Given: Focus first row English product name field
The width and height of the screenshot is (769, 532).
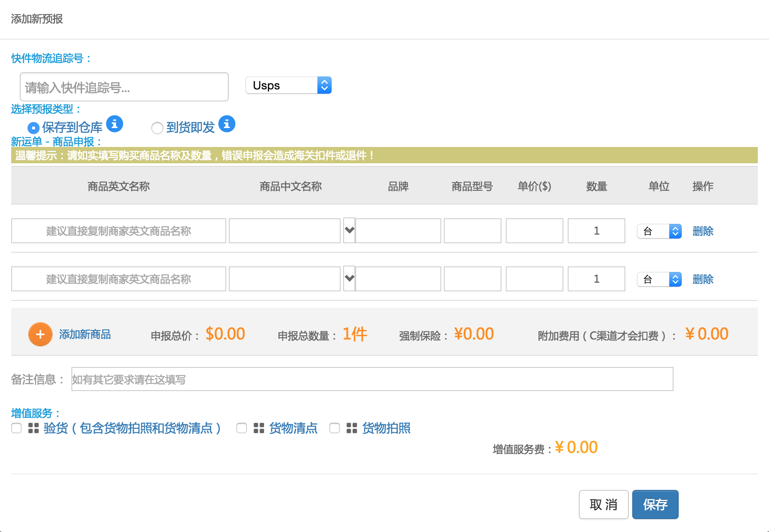Looking at the screenshot, I should [119, 231].
